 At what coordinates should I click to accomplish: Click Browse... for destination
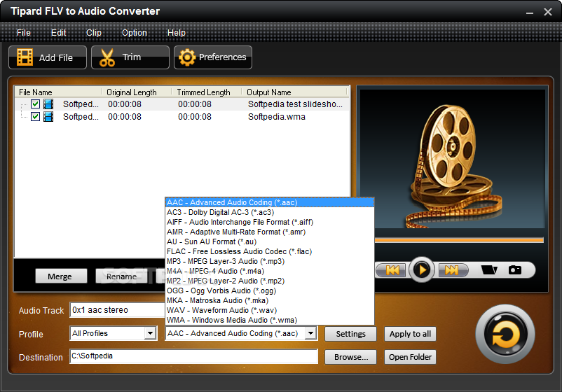350,357
